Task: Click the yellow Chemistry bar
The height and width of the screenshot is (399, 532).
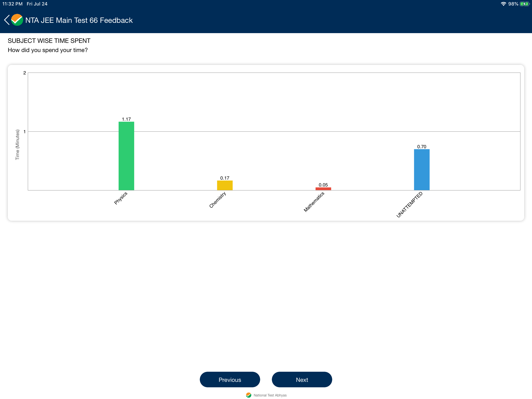Action: 225,185
